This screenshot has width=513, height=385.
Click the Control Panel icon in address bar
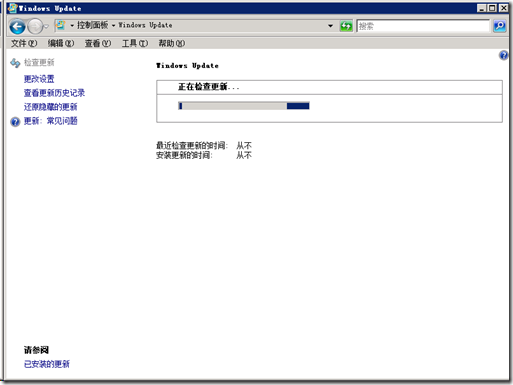click(61, 25)
